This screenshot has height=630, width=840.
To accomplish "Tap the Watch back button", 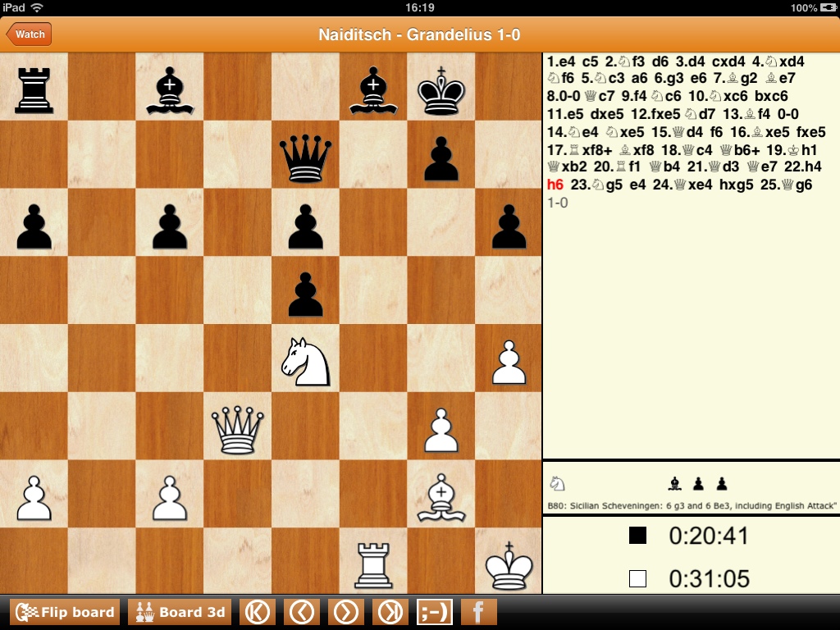I will click(29, 34).
